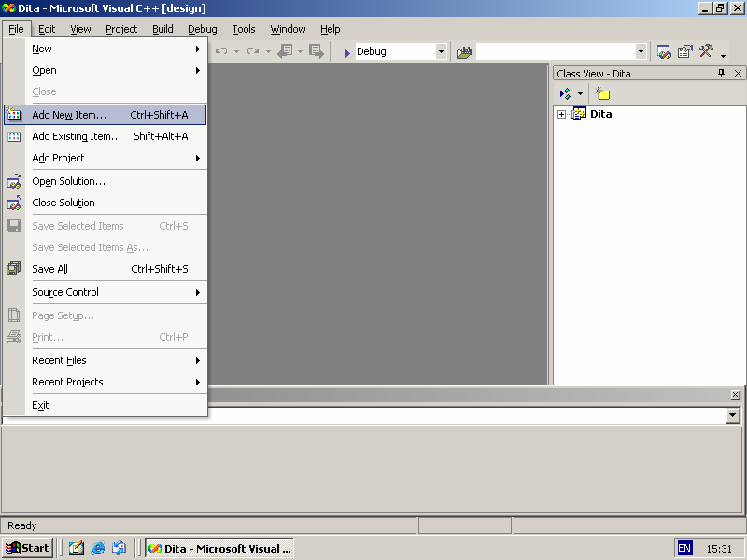Expand the Recent Projects submenu
Screen dimensions: 747x560
tap(106, 382)
